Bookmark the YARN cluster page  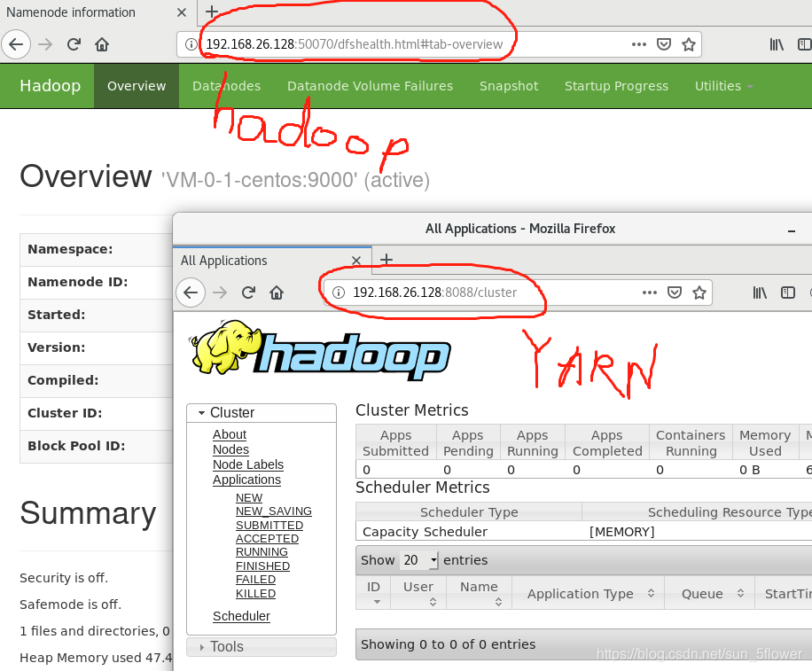pos(699,293)
